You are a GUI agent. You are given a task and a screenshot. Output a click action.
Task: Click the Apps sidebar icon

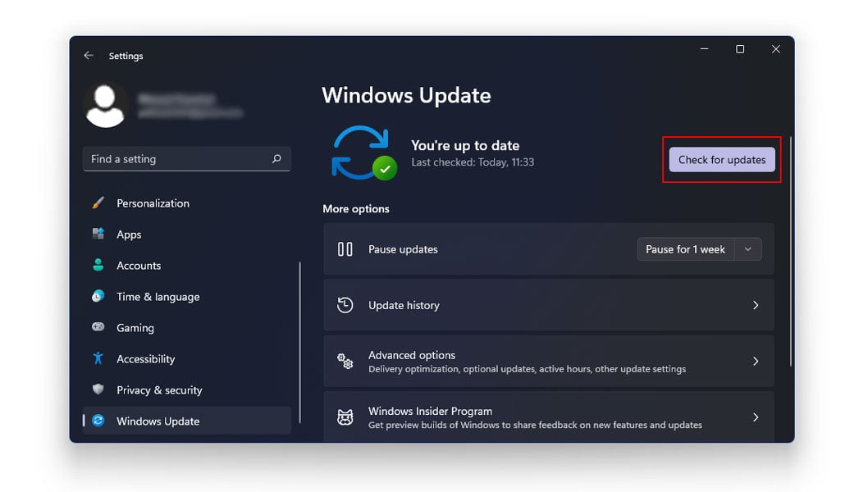98,234
